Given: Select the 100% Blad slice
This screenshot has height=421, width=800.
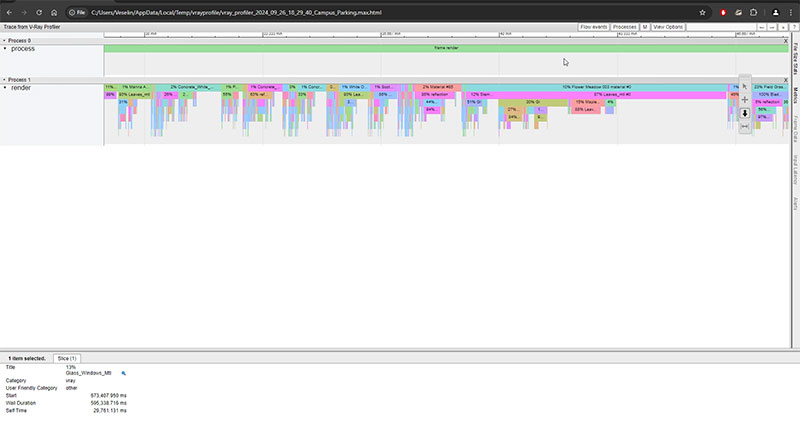Looking at the screenshot, I should [x=770, y=95].
